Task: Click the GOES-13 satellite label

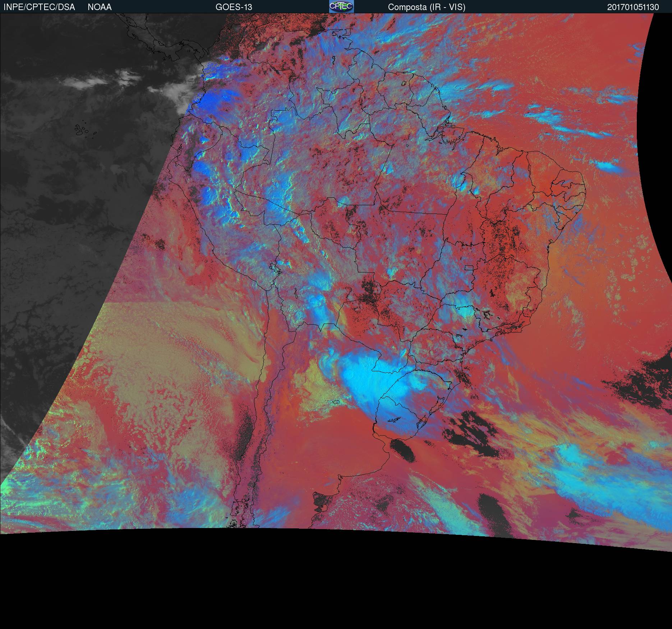Action: click(234, 7)
